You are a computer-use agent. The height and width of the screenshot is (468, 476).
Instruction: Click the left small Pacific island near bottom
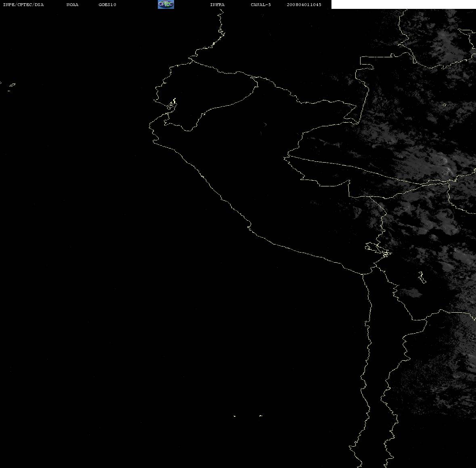click(235, 416)
